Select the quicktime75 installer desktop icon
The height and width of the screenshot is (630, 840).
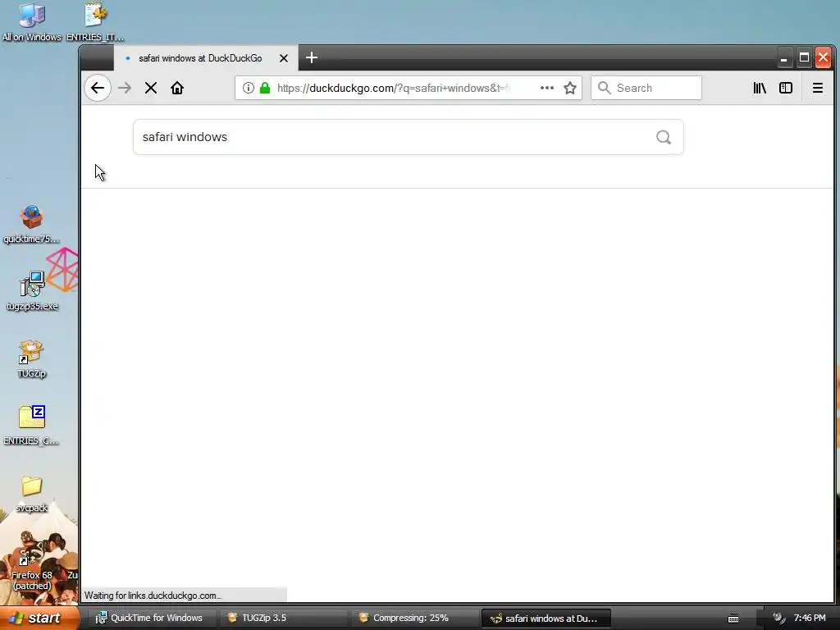point(32,225)
